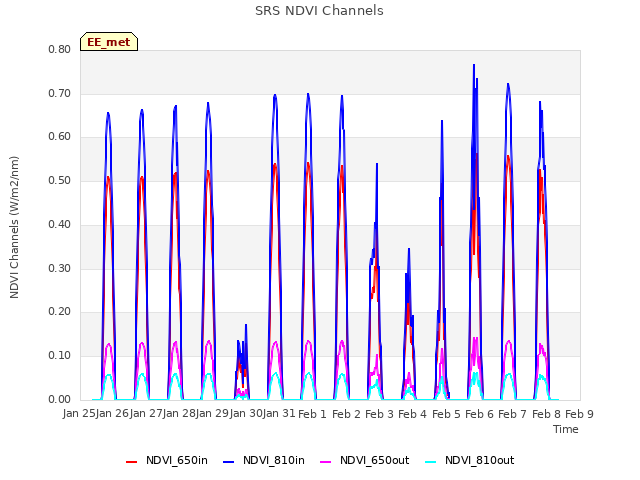
Task: Select the NDVI_810out legend label
Action: (x=480, y=460)
